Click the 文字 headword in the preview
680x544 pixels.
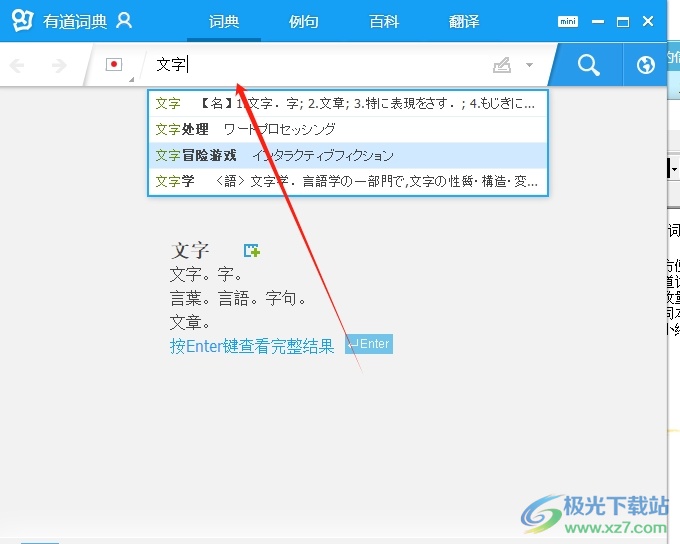point(190,250)
